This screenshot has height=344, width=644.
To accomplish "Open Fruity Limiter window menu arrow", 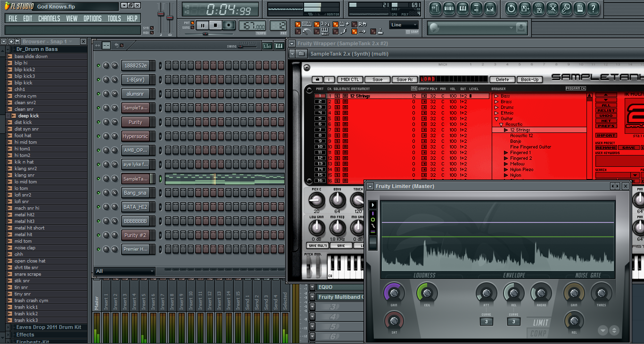I will pos(370,186).
